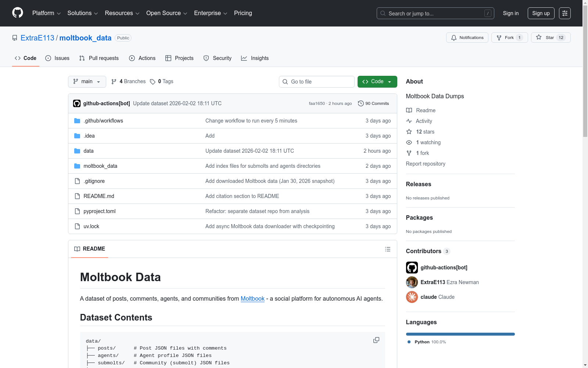
Task: Click the moltbook_data folder icon
Action: pyautogui.click(x=77, y=166)
